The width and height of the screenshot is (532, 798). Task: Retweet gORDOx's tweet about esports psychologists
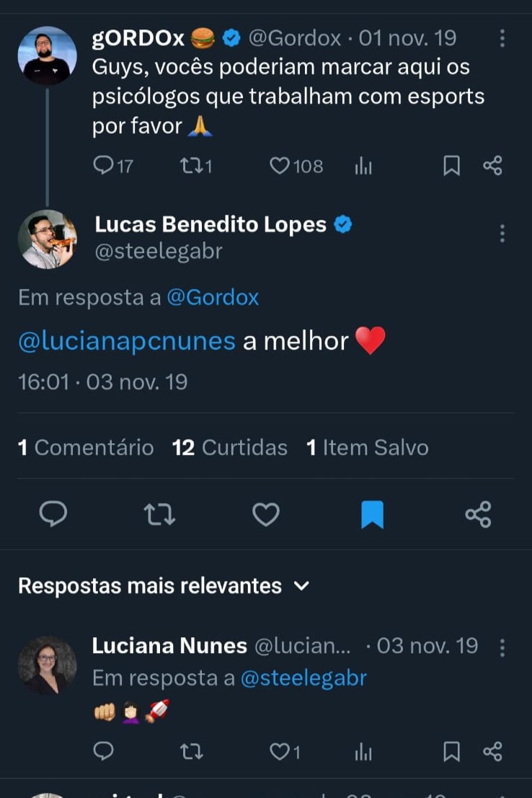(x=190, y=167)
